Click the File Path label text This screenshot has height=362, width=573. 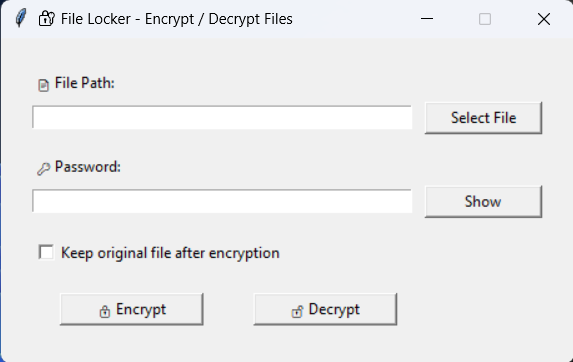[x=84, y=83]
